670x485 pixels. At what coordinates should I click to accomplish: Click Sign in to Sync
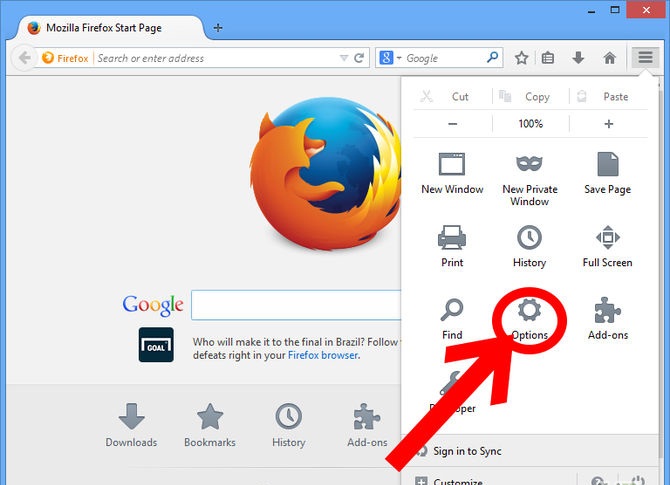[467, 451]
